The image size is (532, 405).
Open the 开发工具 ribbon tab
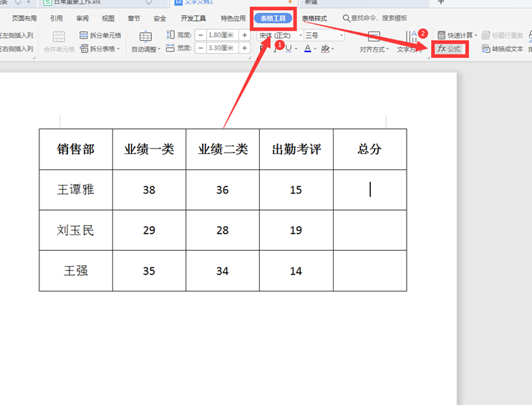193,19
